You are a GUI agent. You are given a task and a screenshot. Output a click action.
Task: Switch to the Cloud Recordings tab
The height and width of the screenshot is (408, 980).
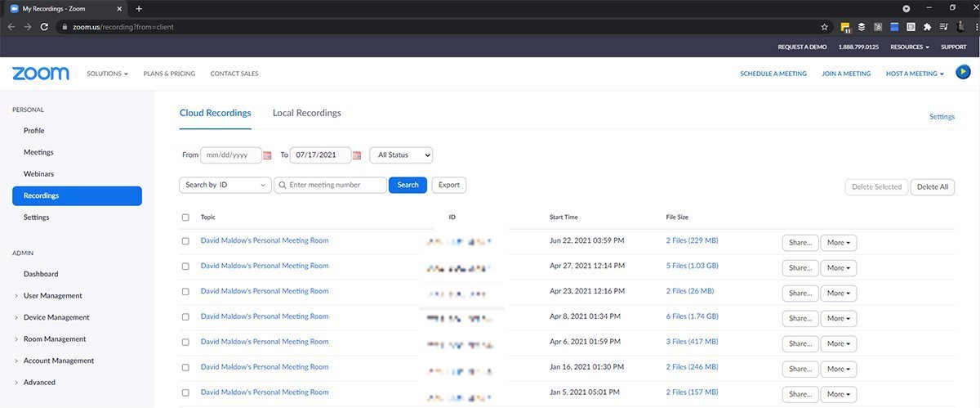pos(215,113)
